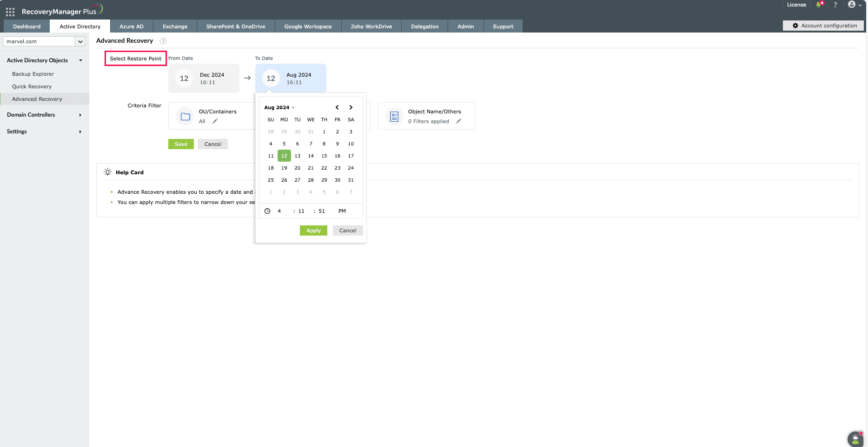The height and width of the screenshot is (447, 868).
Task: Select August 12 in the calendar
Action: pyautogui.click(x=284, y=156)
